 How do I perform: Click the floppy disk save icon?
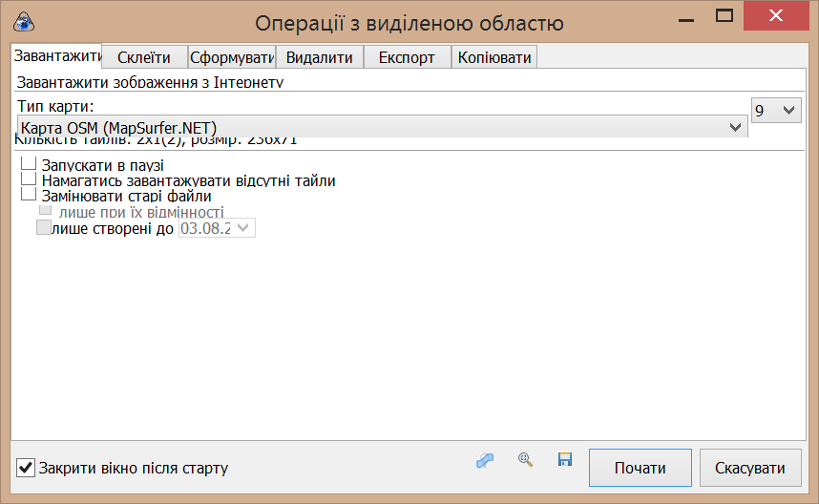[x=564, y=460]
